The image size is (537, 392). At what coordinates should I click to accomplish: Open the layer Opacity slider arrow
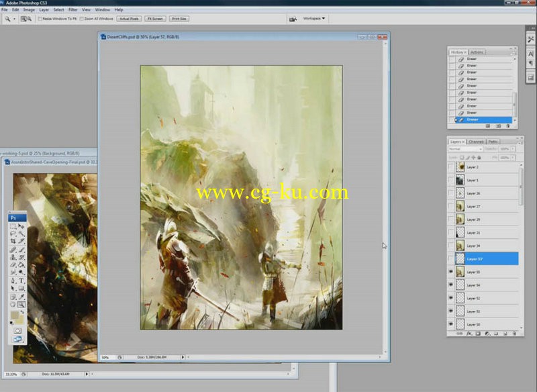[513, 149]
